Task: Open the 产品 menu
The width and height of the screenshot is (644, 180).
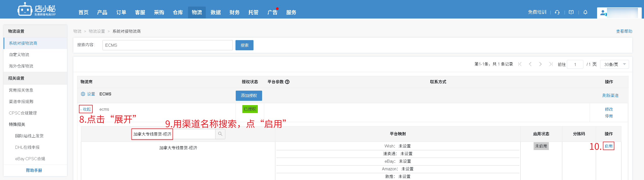Action: coord(102,12)
